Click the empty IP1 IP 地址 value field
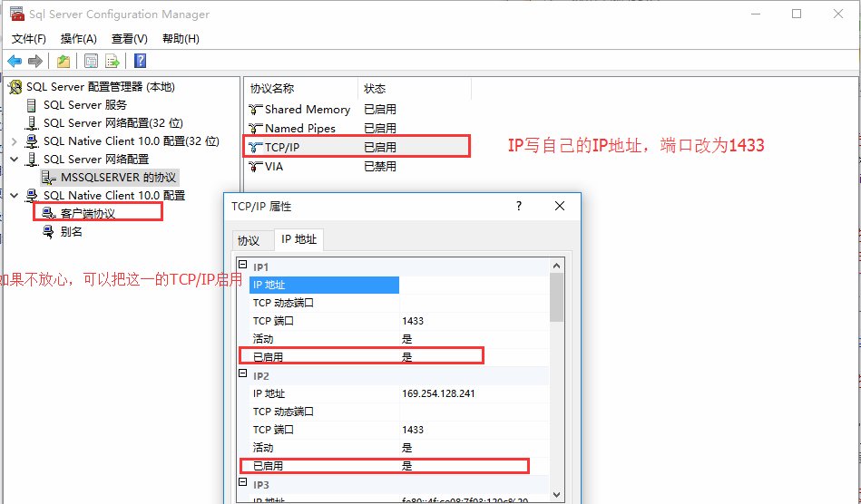This screenshot has width=861, height=504. (475, 285)
